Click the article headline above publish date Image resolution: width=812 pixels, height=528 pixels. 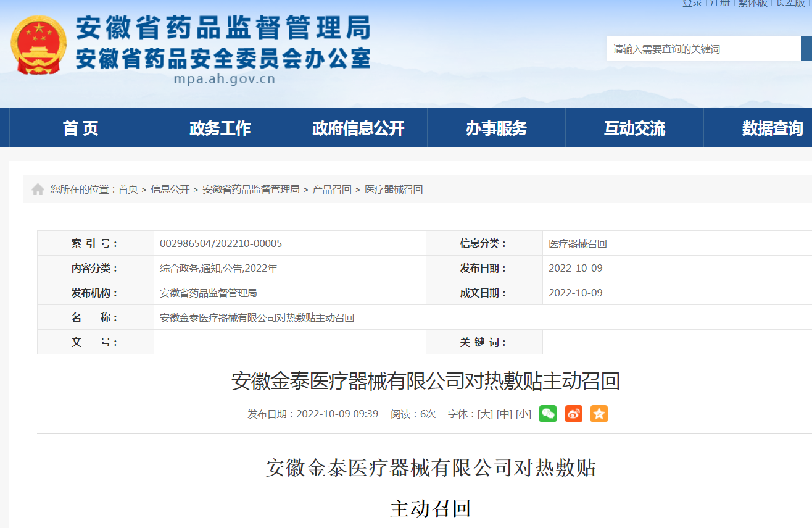click(x=426, y=381)
